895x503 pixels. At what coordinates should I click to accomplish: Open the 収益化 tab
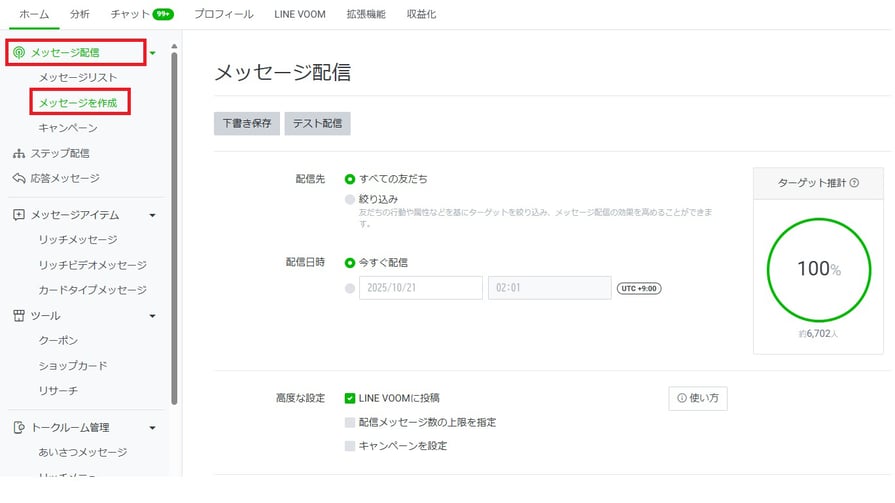pyautogui.click(x=421, y=14)
